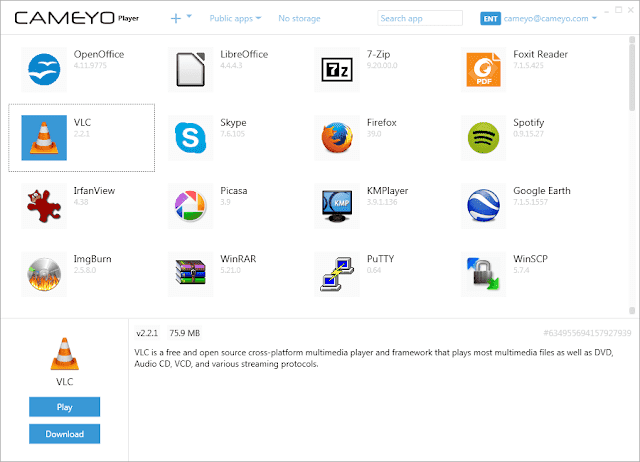
Task: Click the WinSCP padlock icon
Action: point(484,274)
